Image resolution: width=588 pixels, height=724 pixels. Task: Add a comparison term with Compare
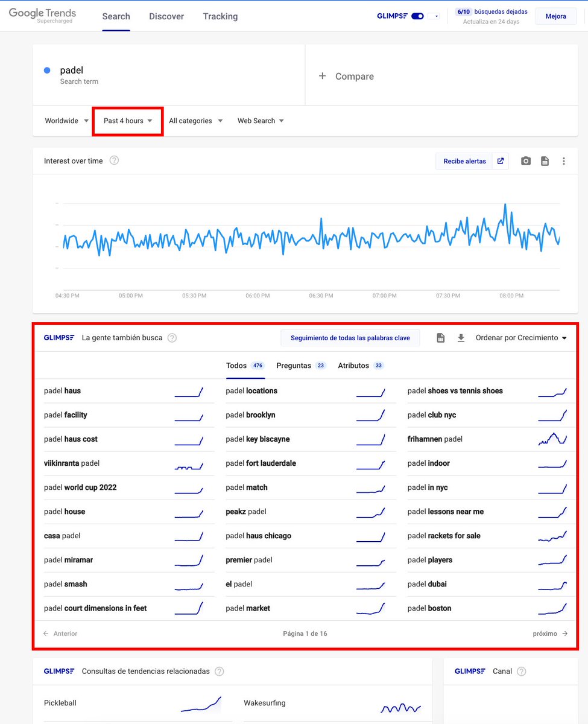coord(347,76)
